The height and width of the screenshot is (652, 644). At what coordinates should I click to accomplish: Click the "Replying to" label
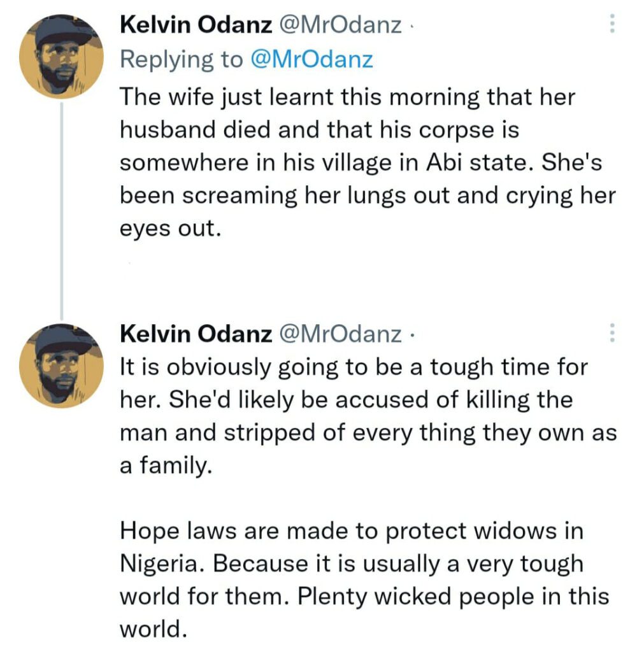coord(181,59)
